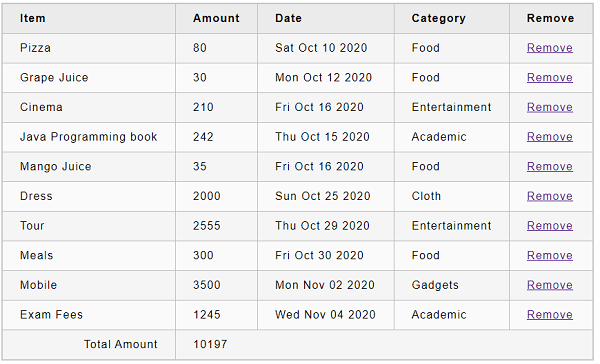Remove the Cinema expense row
600x364 pixels.
[x=549, y=107]
